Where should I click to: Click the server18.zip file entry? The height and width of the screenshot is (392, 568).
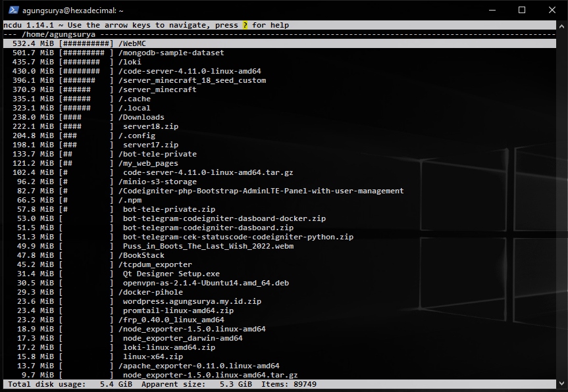(151, 126)
